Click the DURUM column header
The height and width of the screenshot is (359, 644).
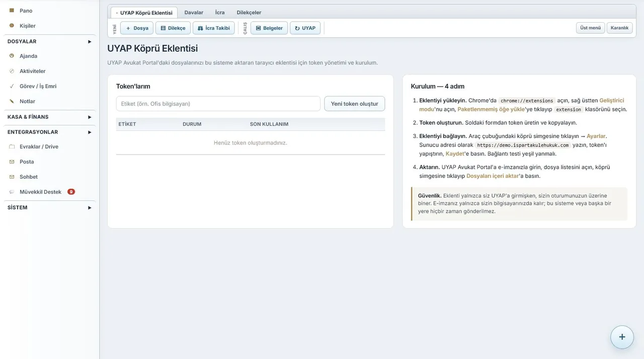point(192,124)
